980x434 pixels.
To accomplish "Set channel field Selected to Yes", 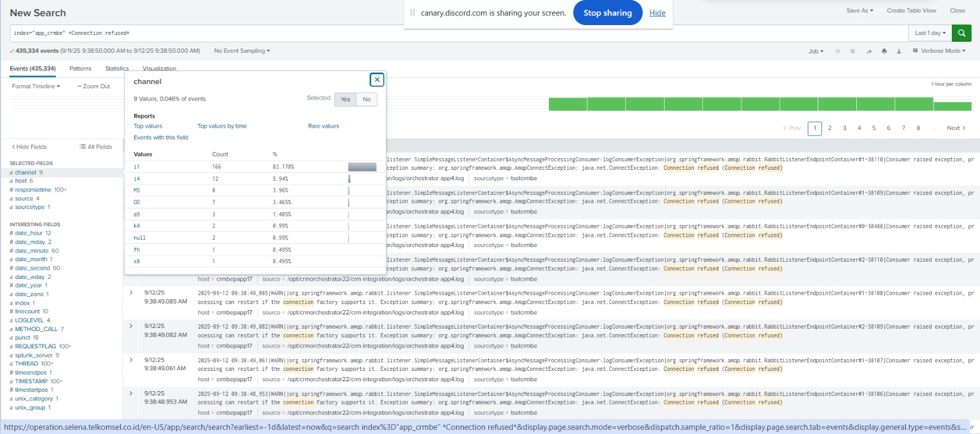I will (x=345, y=99).
